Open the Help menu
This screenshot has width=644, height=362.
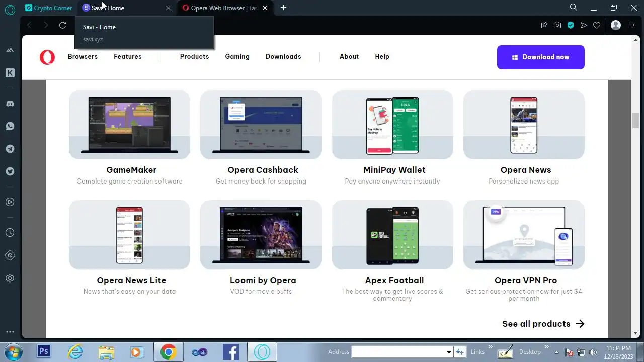[382, 57]
